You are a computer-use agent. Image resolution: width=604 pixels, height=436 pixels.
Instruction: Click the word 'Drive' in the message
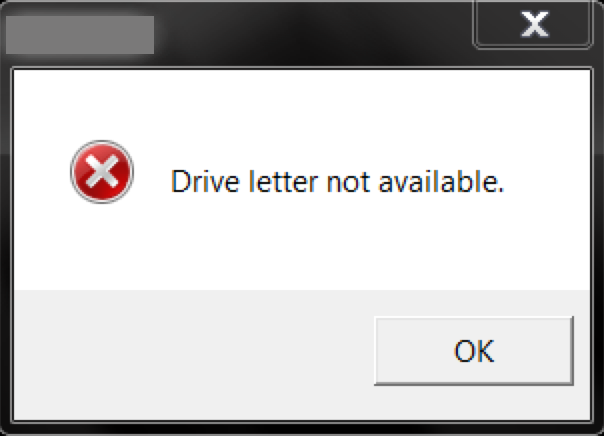205,181
